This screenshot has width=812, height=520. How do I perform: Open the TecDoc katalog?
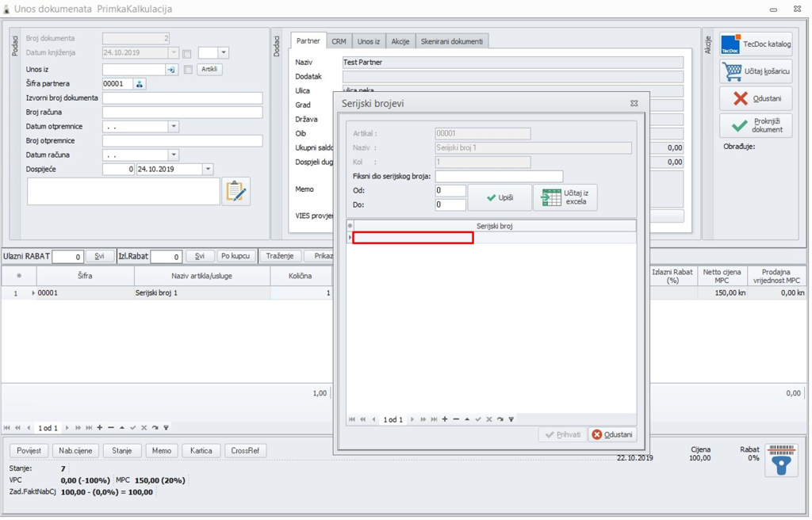coord(756,44)
